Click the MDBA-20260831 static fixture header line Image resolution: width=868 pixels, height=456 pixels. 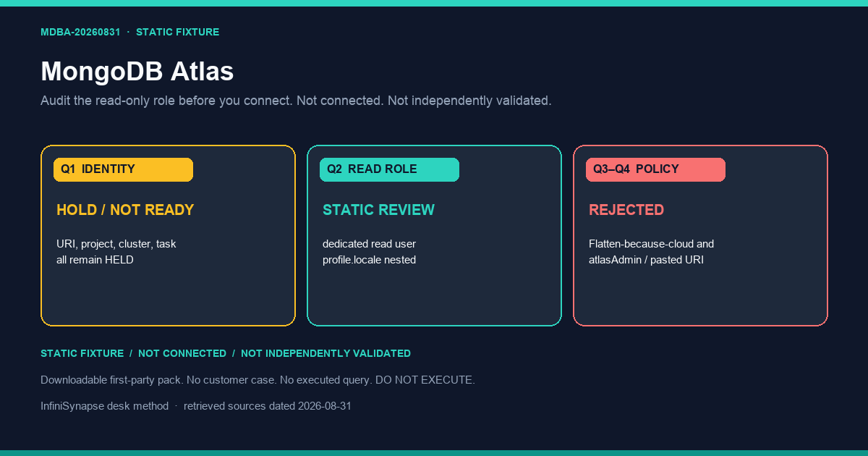click(129, 32)
